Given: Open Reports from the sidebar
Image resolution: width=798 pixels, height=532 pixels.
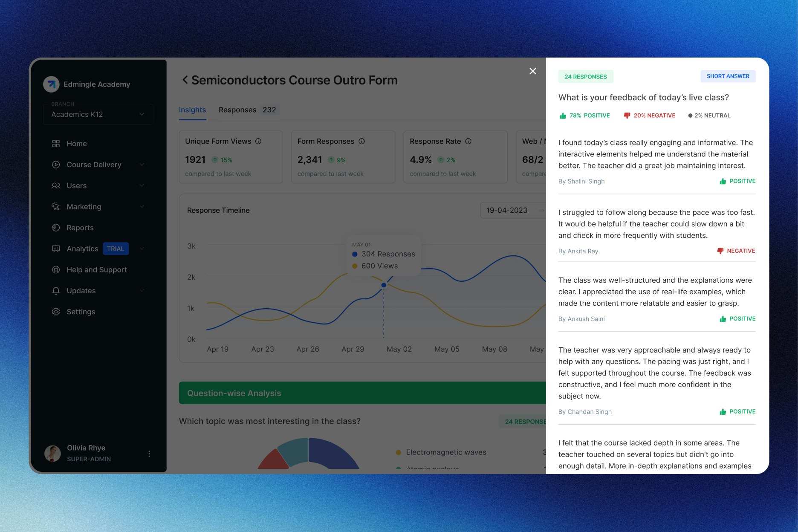Looking at the screenshot, I should coord(80,228).
